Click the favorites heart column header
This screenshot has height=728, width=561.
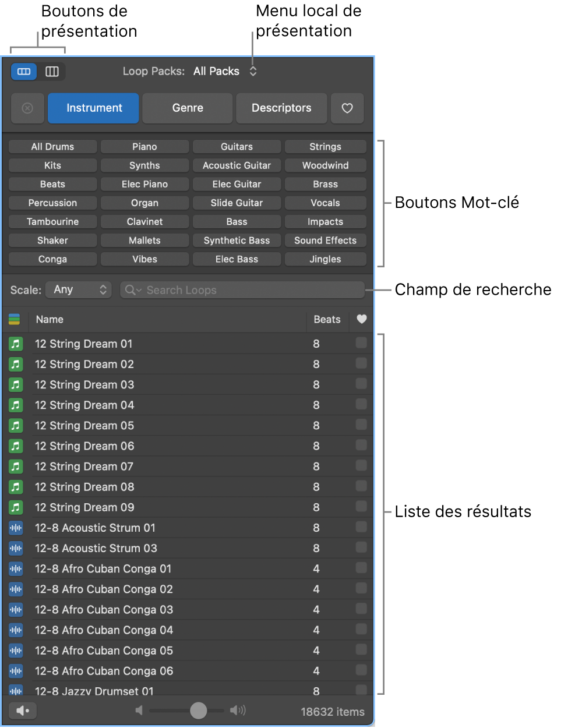tap(362, 319)
